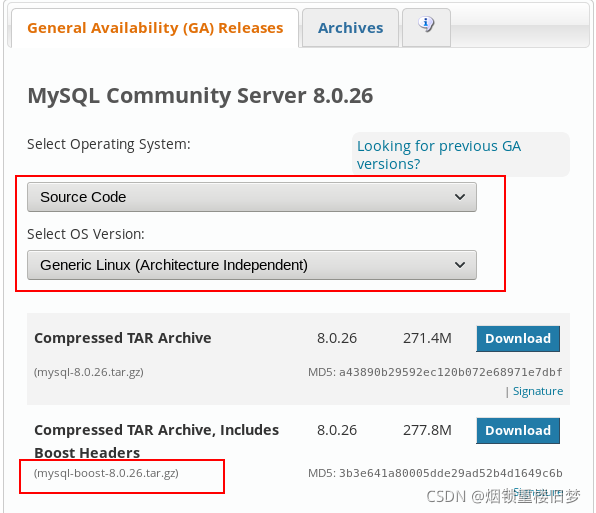
Task: Download the TAR Archive with Boost Headers
Action: [x=518, y=431]
